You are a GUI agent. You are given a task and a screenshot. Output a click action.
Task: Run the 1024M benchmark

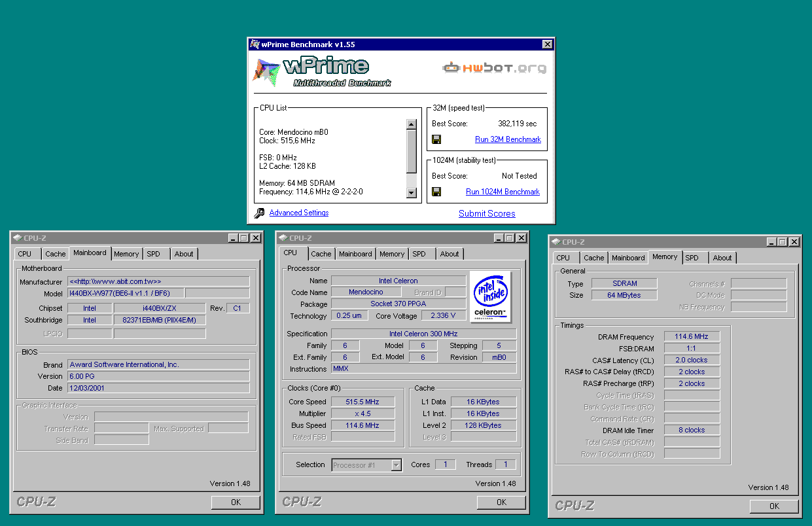tap(503, 192)
